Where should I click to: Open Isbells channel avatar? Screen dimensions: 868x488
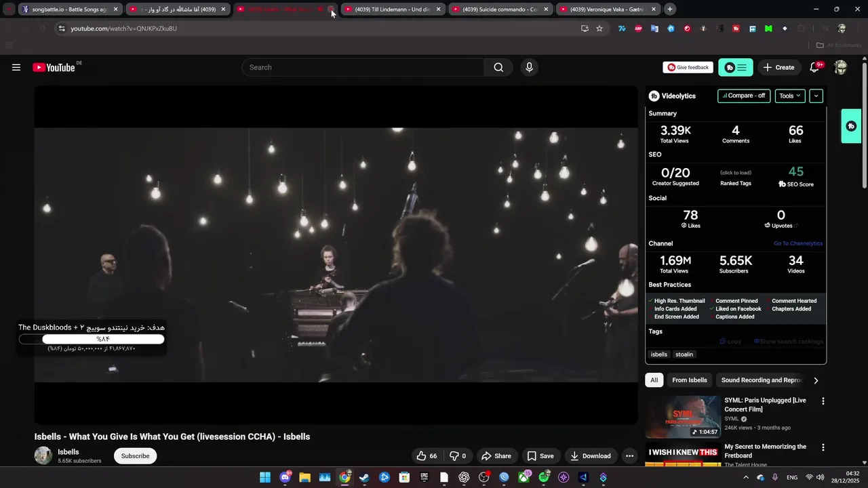pyautogui.click(x=43, y=455)
